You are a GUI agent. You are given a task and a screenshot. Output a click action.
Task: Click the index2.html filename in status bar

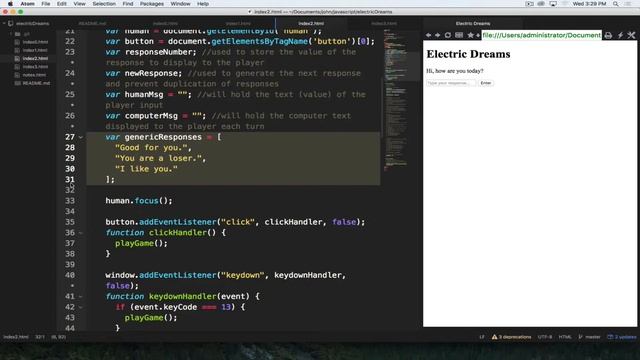(x=16, y=337)
